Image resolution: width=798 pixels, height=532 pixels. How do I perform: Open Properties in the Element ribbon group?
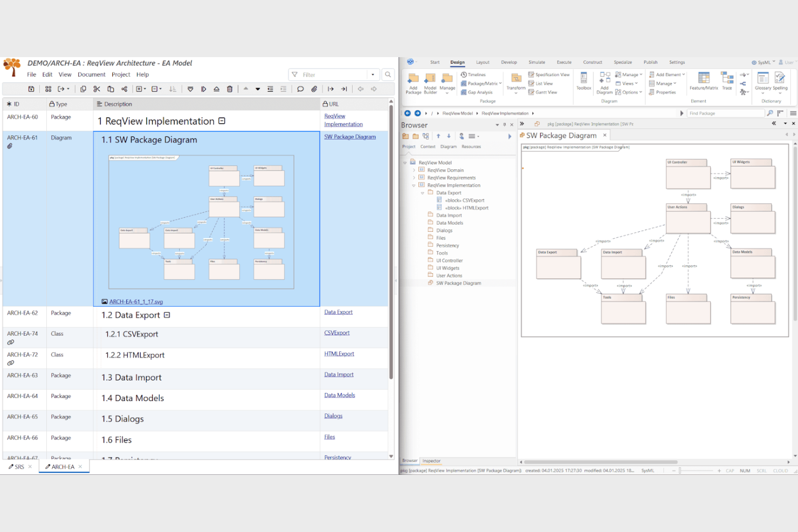tap(662, 92)
